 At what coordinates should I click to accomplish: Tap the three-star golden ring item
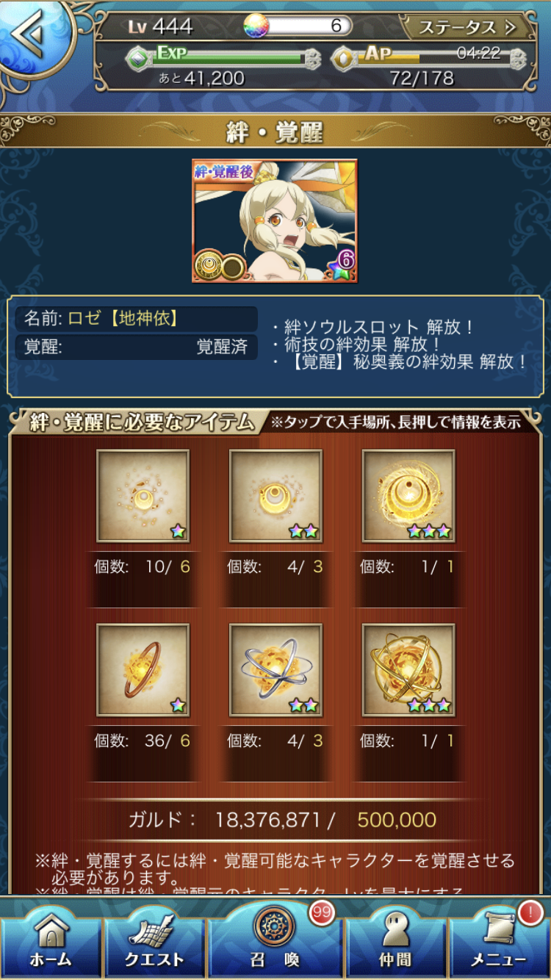(408, 496)
